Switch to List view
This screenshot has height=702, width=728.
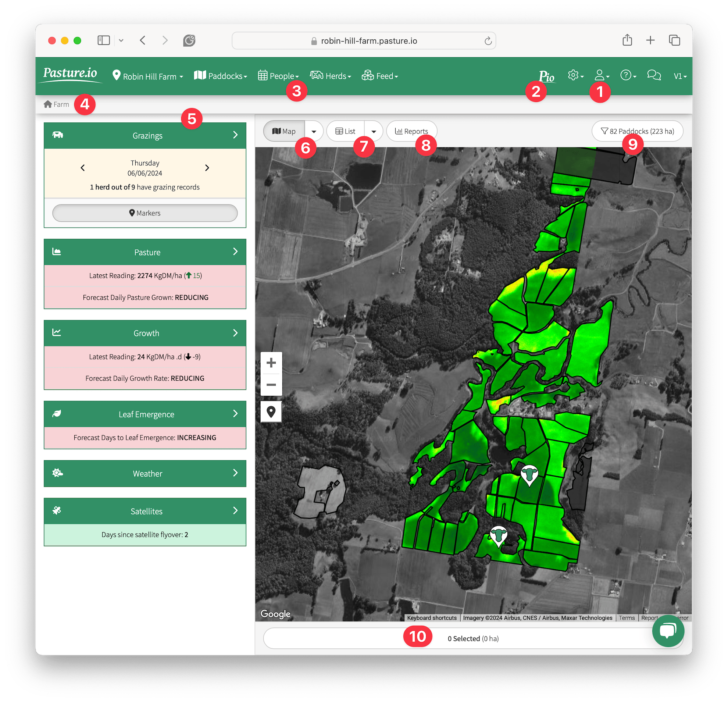click(x=345, y=131)
